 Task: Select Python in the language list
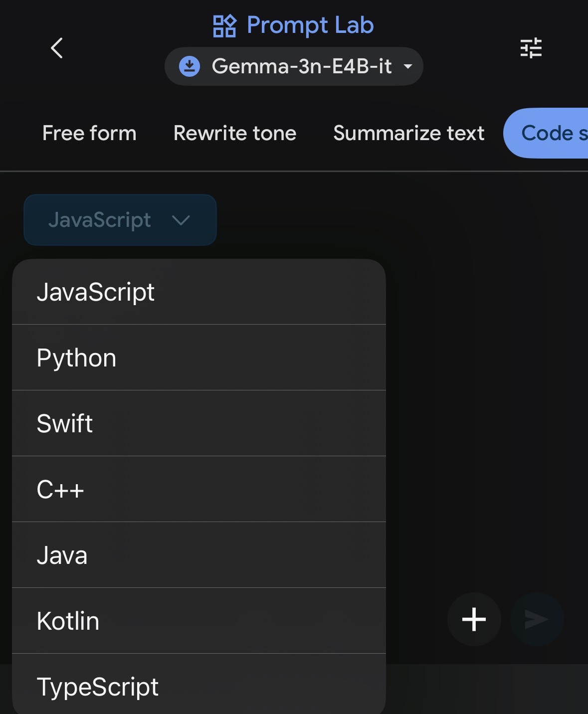[198, 358]
